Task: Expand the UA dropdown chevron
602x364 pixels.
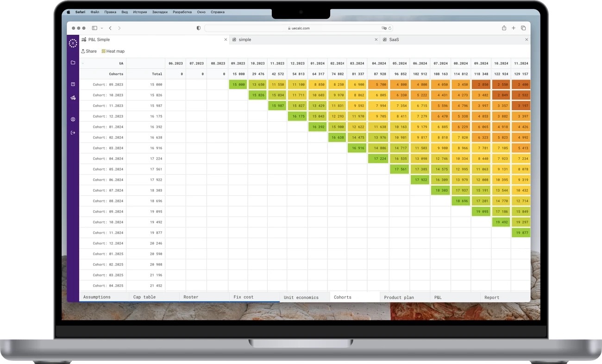Action: click(x=83, y=63)
